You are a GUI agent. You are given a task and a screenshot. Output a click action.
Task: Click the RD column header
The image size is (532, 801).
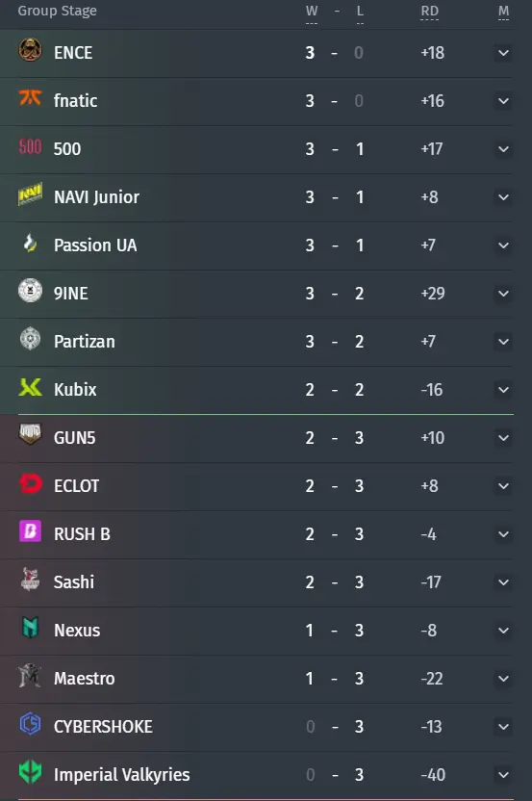[429, 12]
